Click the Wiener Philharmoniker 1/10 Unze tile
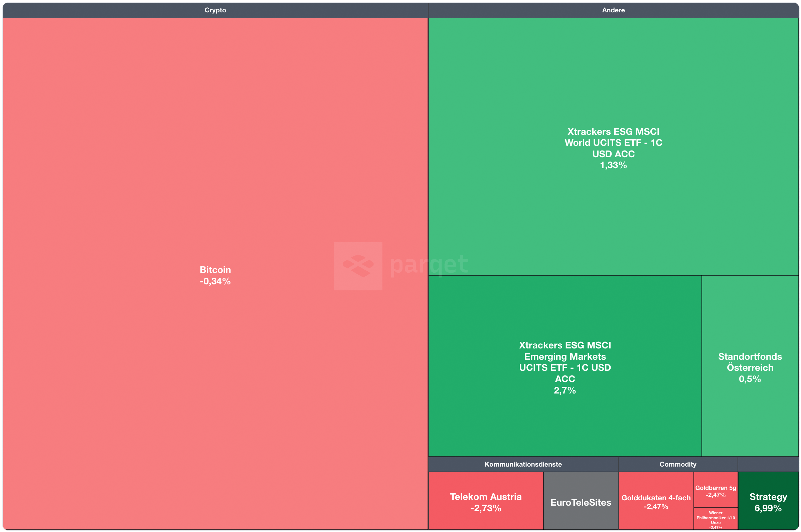801x532 pixels. 715,518
